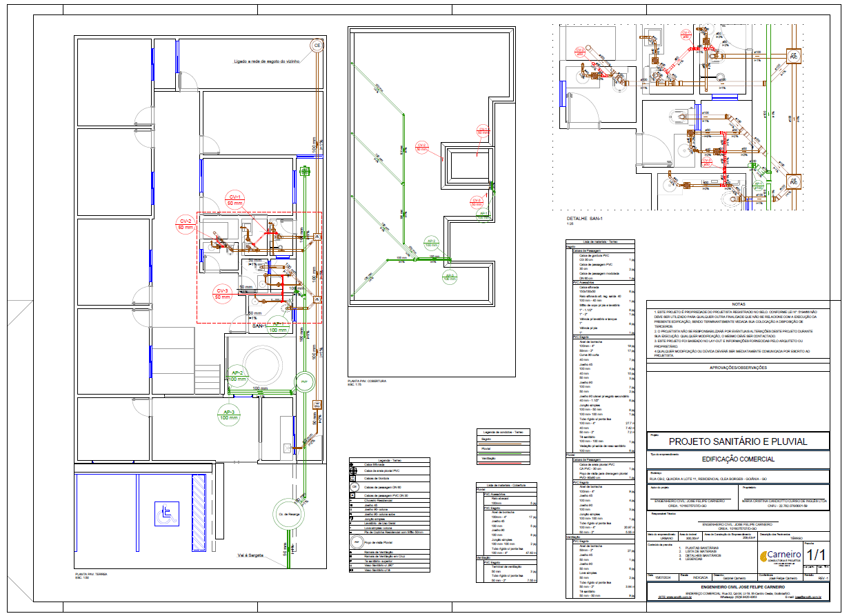Image resolution: width=849 pixels, height=616 pixels.
Task: Click the NOTAS header in title block
Action: [739, 304]
